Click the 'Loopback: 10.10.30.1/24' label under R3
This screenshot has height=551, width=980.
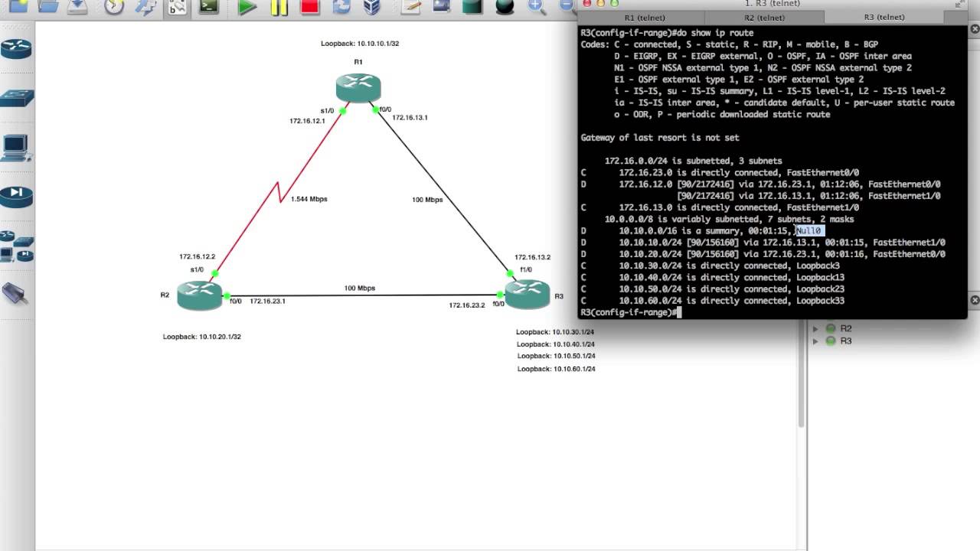[555, 332]
